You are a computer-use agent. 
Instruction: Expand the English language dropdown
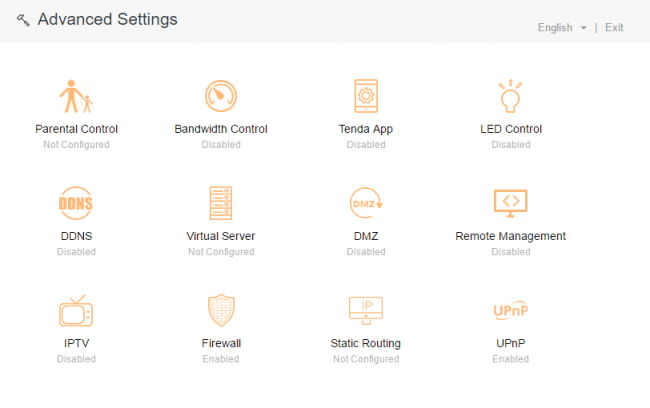click(x=556, y=28)
